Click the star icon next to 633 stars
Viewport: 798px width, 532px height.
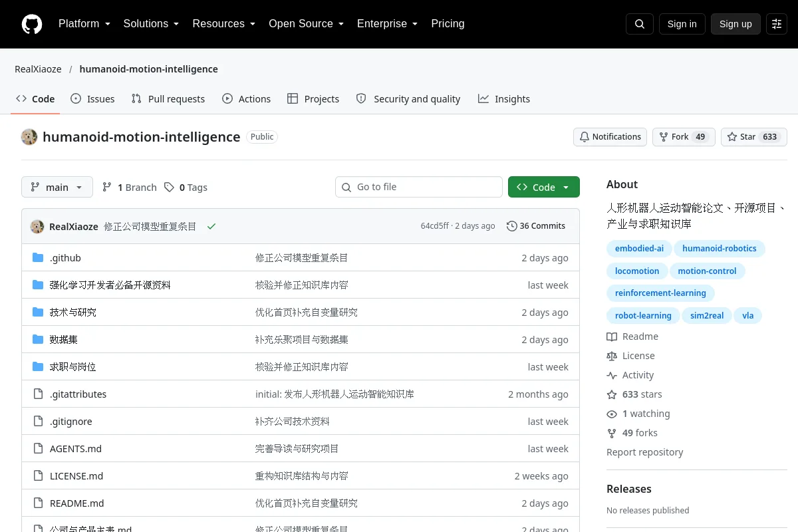tap(612, 394)
